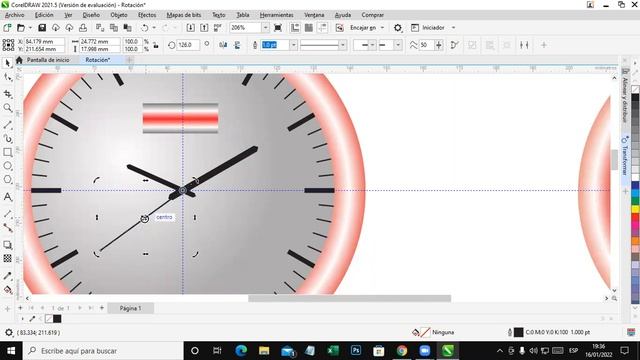Open the Edición menu
The height and width of the screenshot is (360, 640).
point(44,15)
